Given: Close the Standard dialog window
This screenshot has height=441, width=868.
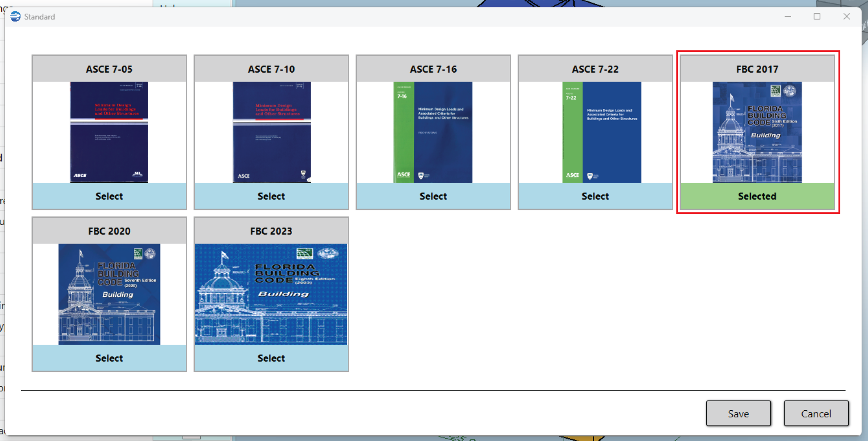Looking at the screenshot, I should pos(846,16).
